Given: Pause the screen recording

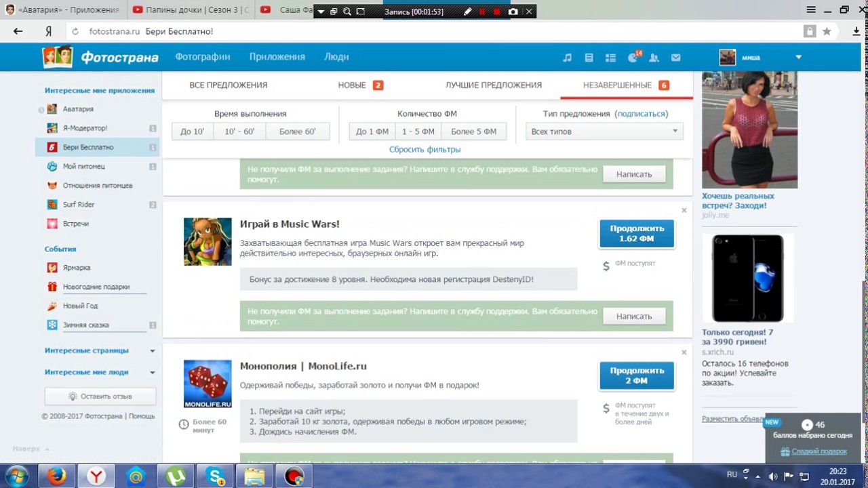Looking at the screenshot, I should pos(482,12).
